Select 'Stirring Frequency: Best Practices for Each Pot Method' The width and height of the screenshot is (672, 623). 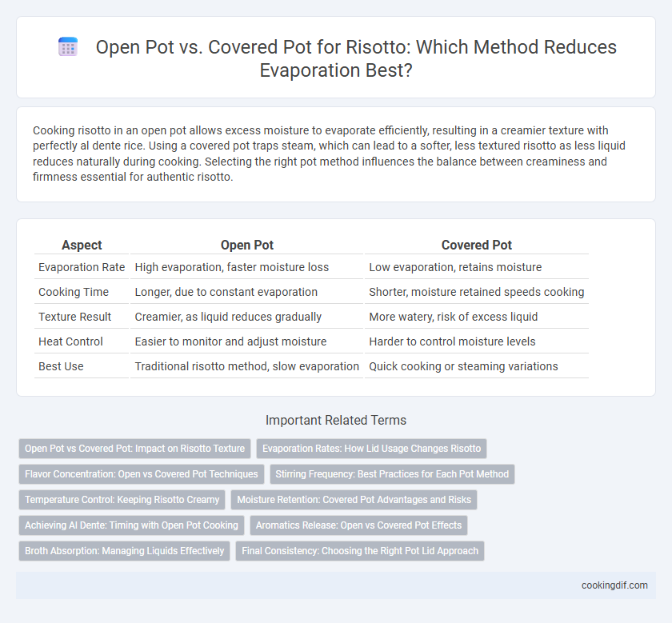tap(392, 474)
